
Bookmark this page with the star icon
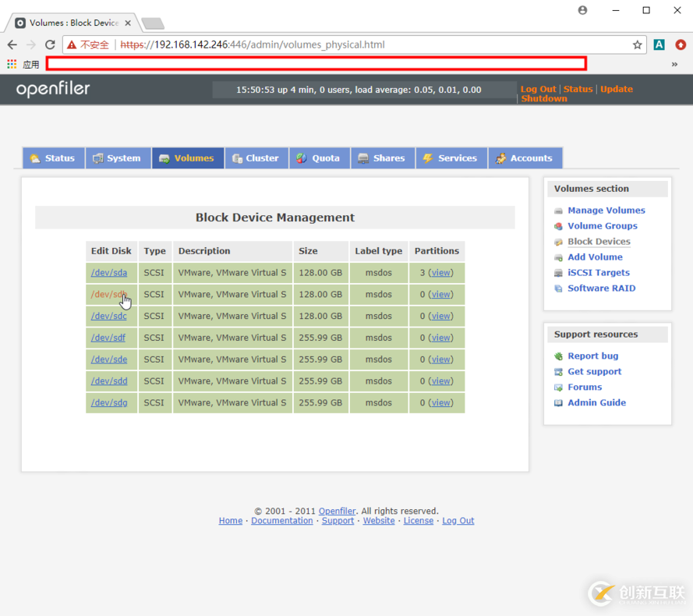[637, 45]
